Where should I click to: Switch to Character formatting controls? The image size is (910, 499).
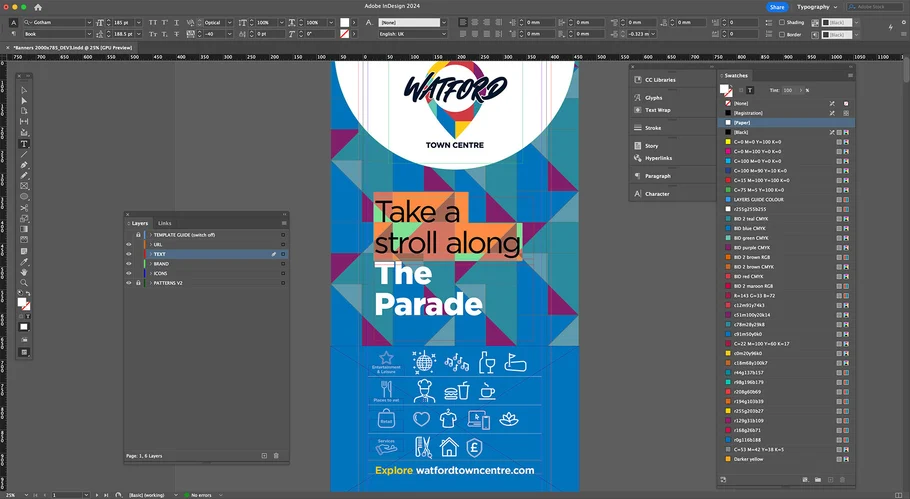[x=13, y=23]
